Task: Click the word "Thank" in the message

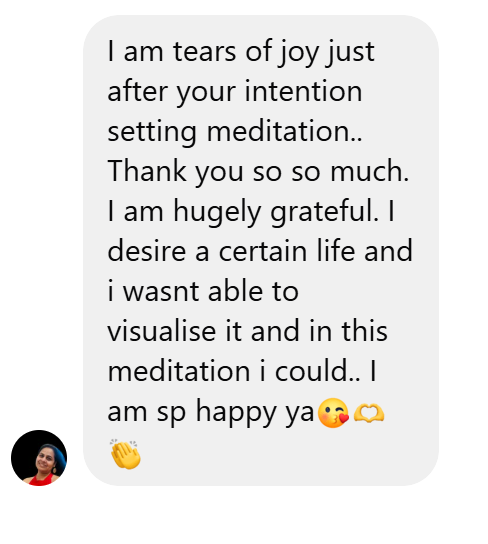Action: [x=147, y=171]
